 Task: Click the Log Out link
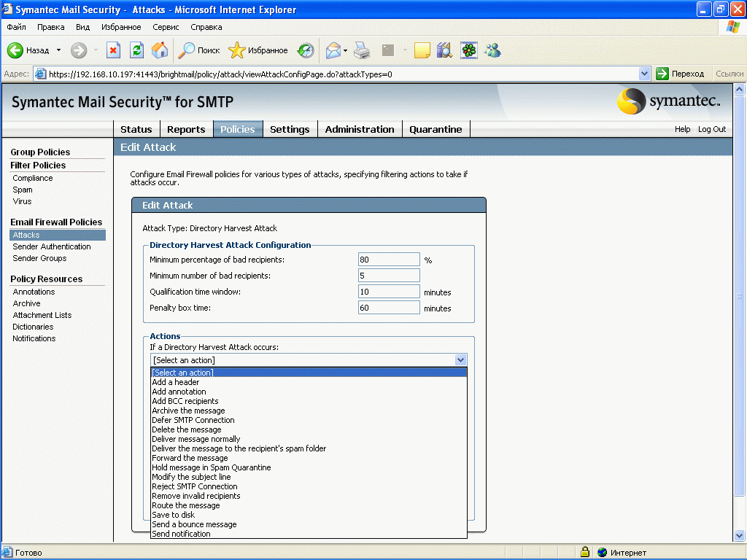(712, 129)
